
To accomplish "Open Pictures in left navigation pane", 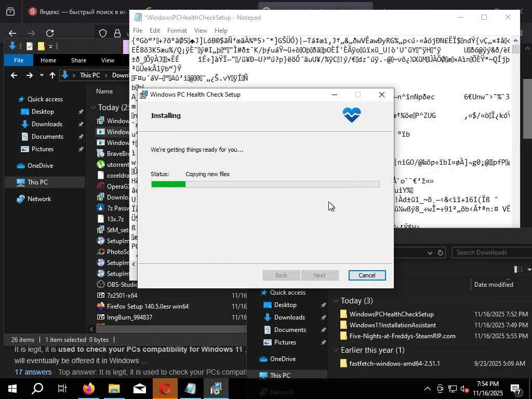I will [x=43, y=149].
